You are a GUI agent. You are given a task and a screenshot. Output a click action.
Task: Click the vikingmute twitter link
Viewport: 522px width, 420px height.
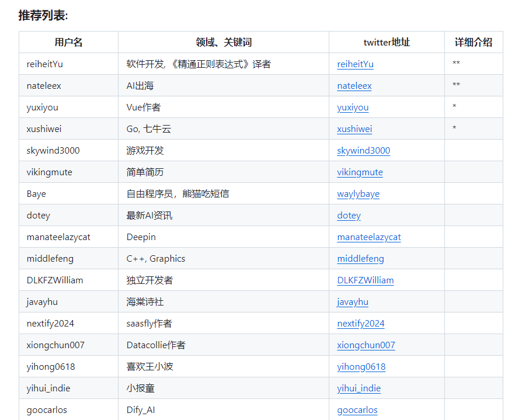(x=358, y=172)
